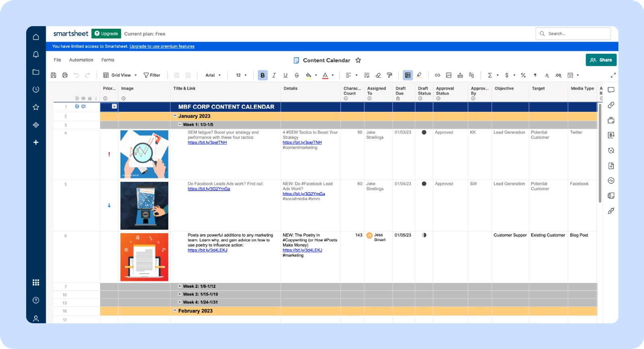Viewport: 644px width, 349px height.
Task: Open the font size 12 dropdown
Action: tap(242, 75)
